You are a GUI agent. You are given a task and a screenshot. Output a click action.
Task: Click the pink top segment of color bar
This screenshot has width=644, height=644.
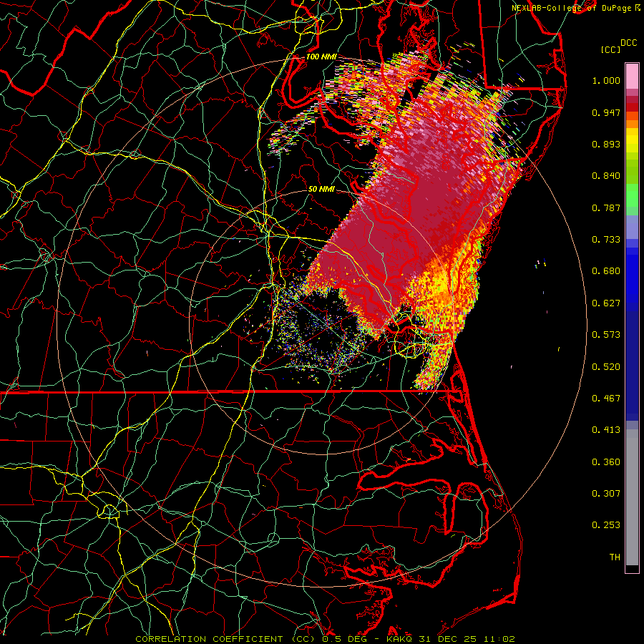coord(632,77)
